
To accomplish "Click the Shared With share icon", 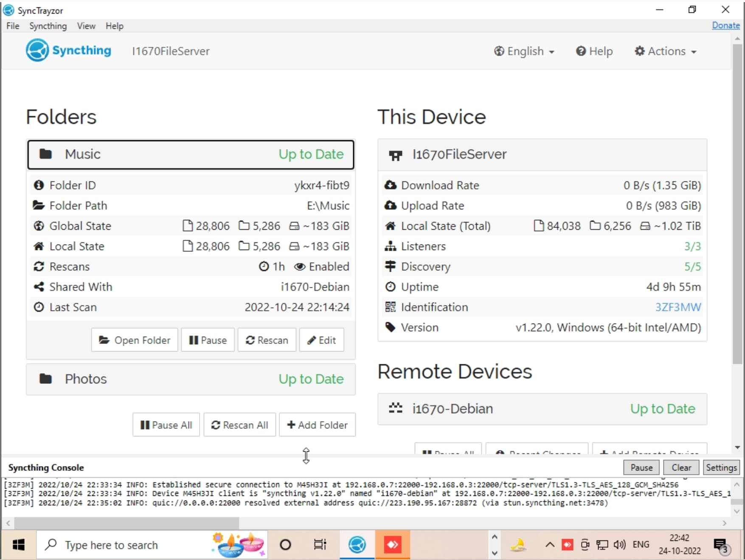I will pos(39,287).
